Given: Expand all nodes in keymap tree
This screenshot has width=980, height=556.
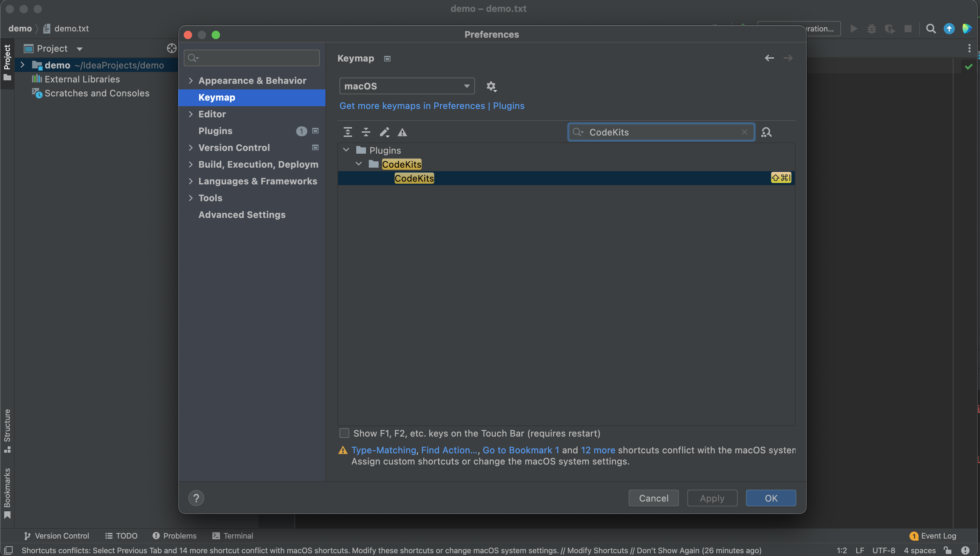Looking at the screenshot, I should coord(348,132).
